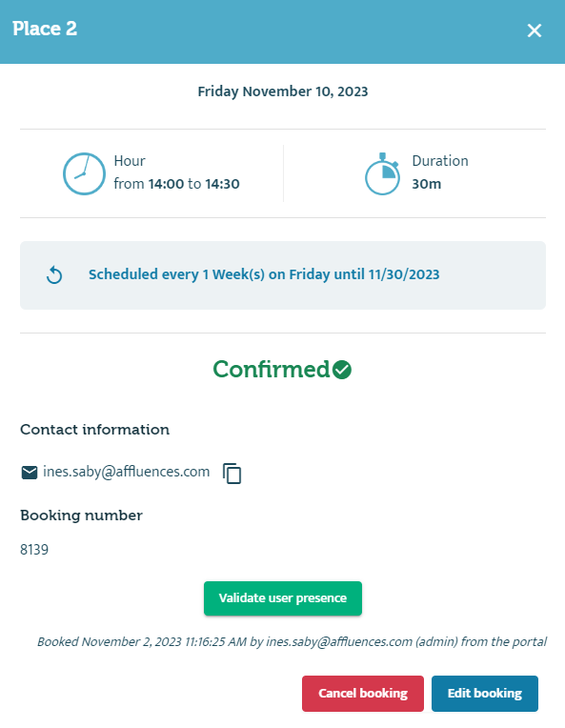This screenshot has width=565, height=728.
Task: Cancel the booking
Action: (x=363, y=693)
